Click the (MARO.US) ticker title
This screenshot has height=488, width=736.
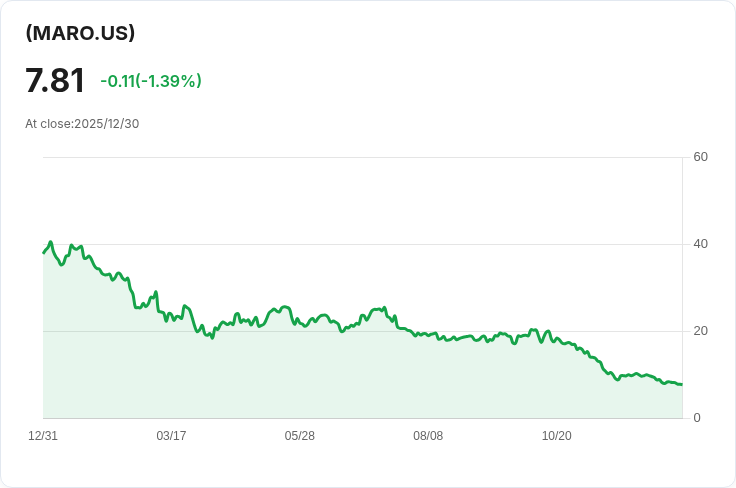[x=80, y=33]
